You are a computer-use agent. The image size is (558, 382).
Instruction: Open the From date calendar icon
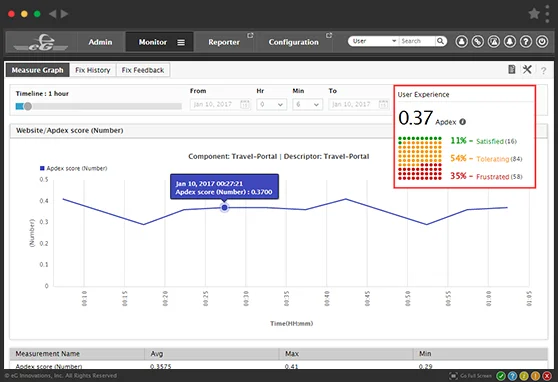(x=244, y=104)
